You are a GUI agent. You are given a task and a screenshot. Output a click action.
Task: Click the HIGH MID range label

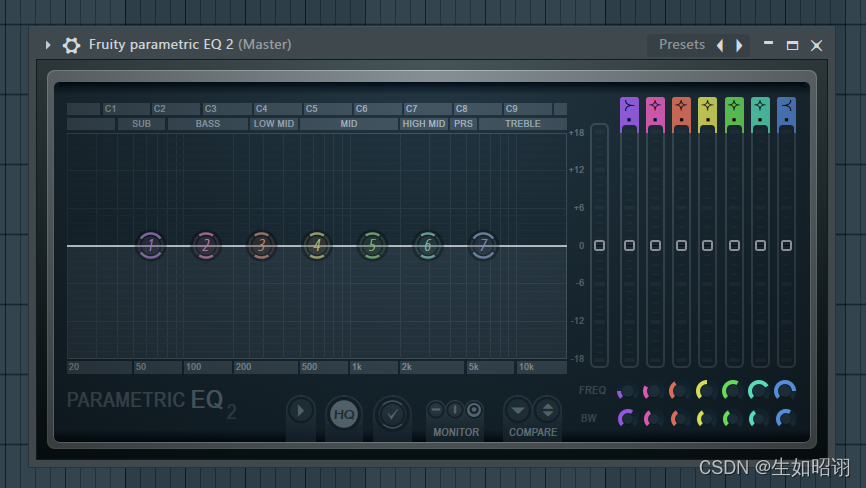(424, 124)
